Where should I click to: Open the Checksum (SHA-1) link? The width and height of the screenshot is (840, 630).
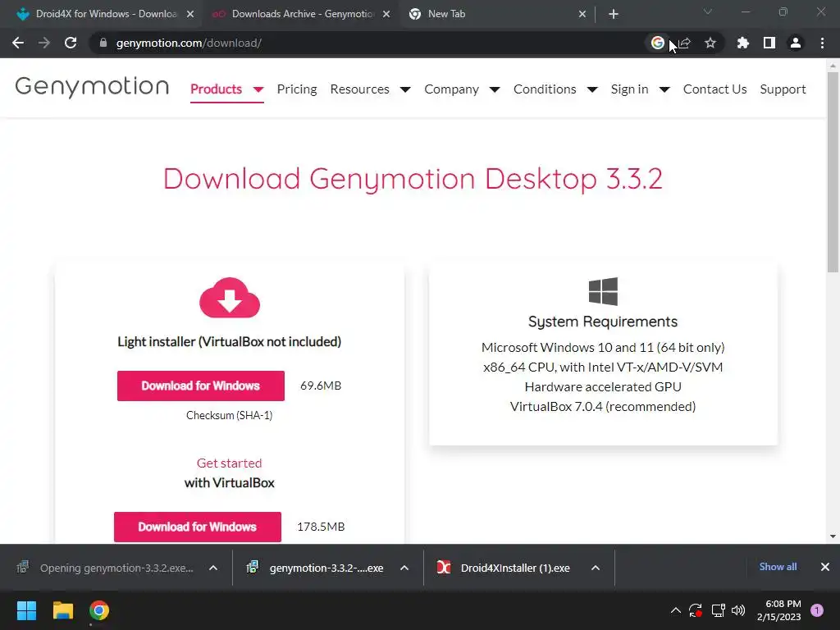click(x=230, y=415)
